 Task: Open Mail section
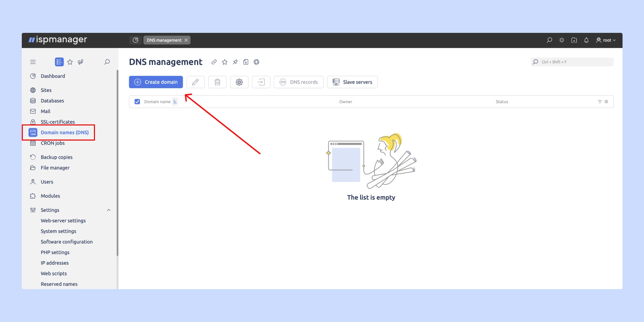point(45,111)
